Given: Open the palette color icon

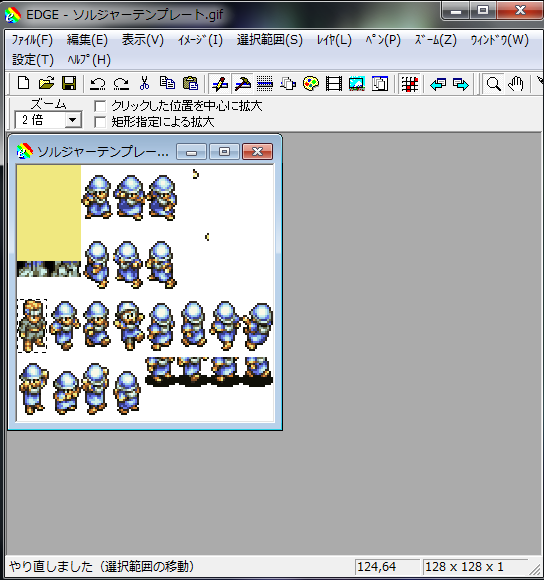Looking at the screenshot, I should (311, 84).
